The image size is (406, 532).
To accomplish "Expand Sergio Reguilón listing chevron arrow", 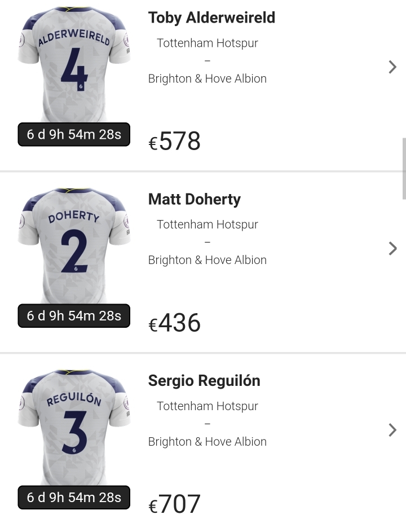I will (x=393, y=430).
